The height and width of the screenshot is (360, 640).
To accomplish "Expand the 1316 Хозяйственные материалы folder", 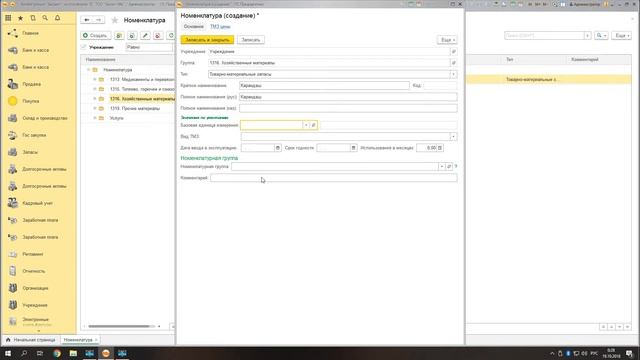I will (95, 99).
